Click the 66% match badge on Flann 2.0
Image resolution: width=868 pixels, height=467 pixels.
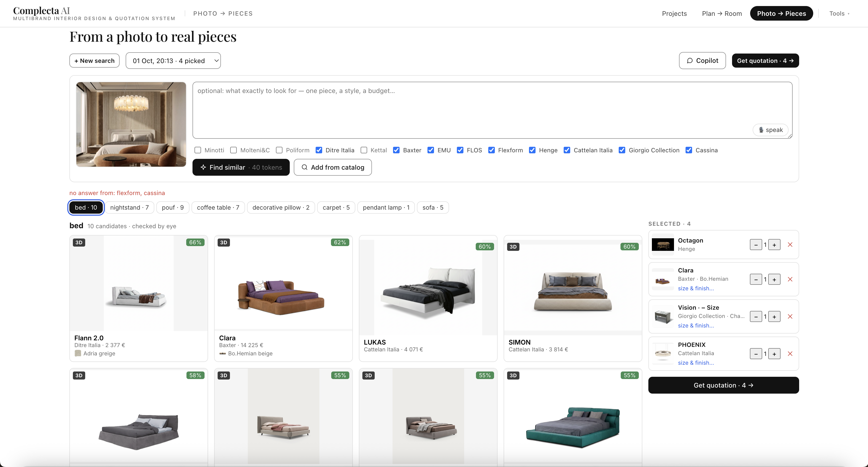pyautogui.click(x=195, y=243)
